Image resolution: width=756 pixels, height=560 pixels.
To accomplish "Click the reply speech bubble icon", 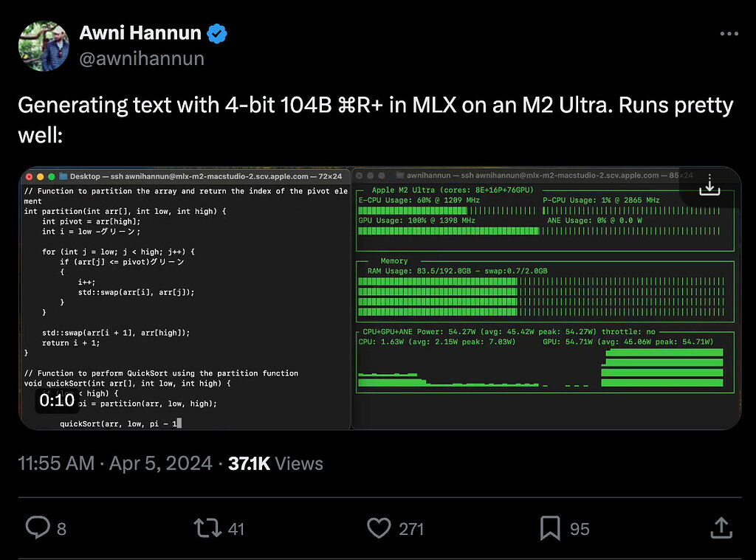I will coord(38,528).
